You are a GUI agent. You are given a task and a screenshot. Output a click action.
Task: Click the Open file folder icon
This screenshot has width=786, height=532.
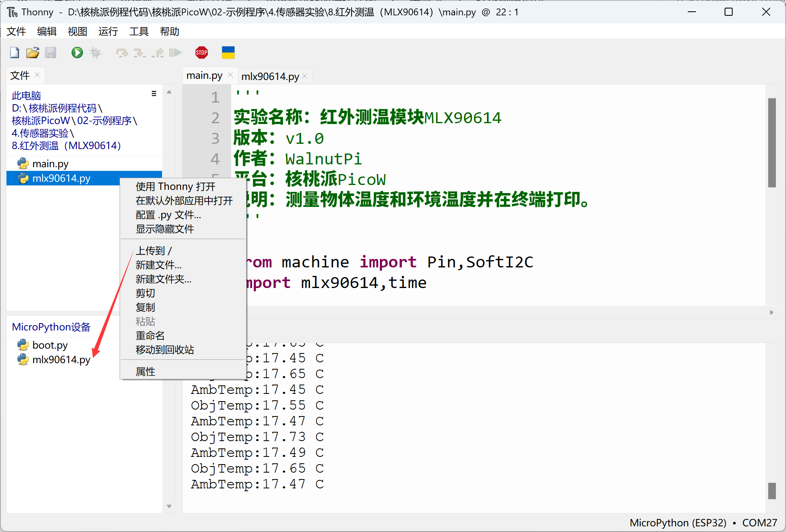pyautogui.click(x=32, y=53)
